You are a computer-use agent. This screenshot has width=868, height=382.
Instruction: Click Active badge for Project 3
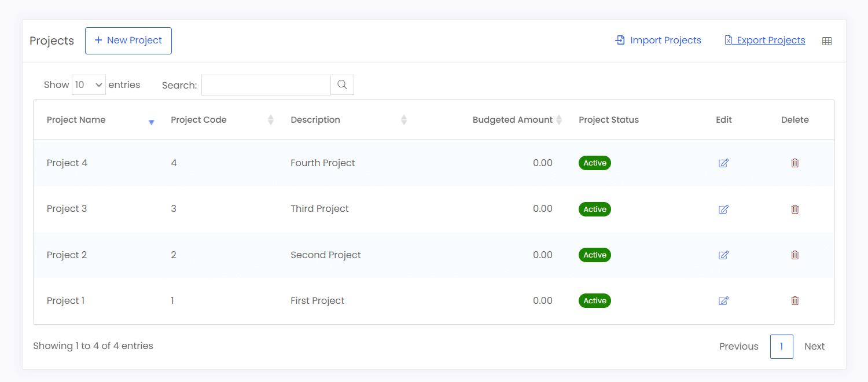pyautogui.click(x=595, y=209)
